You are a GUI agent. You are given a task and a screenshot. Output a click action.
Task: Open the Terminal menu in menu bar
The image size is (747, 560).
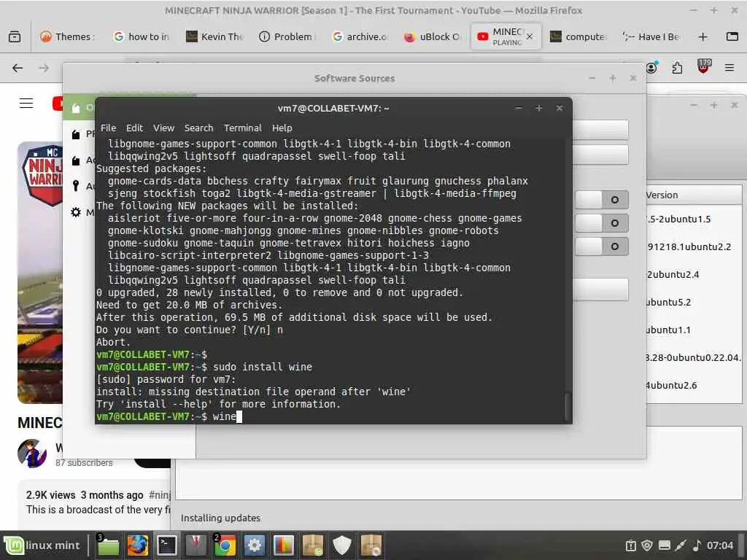242,128
